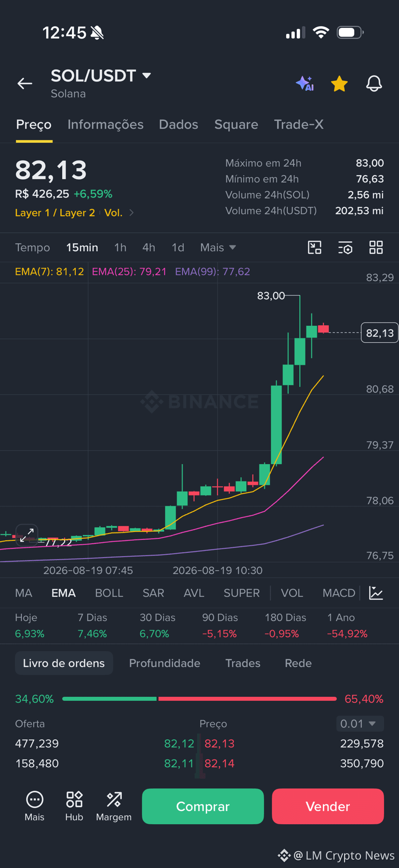The image size is (399, 868).
Task: Select the Tempo chart interval
Action: [32, 247]
